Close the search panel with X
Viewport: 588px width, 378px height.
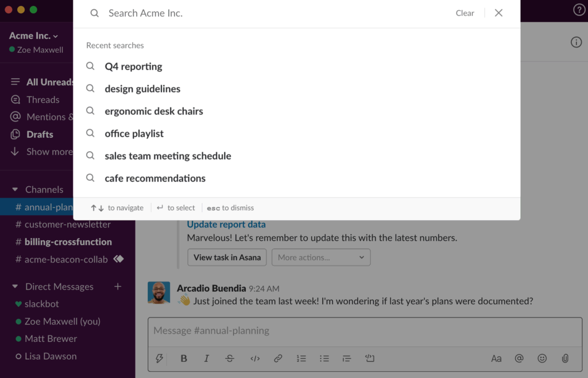pos(498,13)
